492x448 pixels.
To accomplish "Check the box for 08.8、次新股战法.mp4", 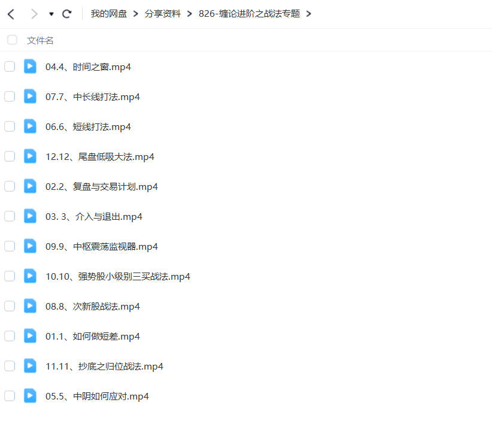I will (x=10, y=306).
